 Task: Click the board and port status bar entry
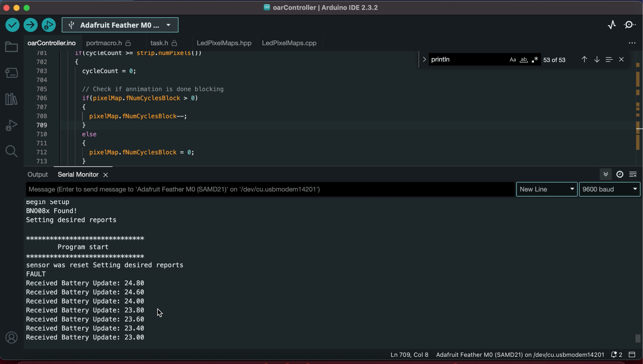click(x=520, y=355)
